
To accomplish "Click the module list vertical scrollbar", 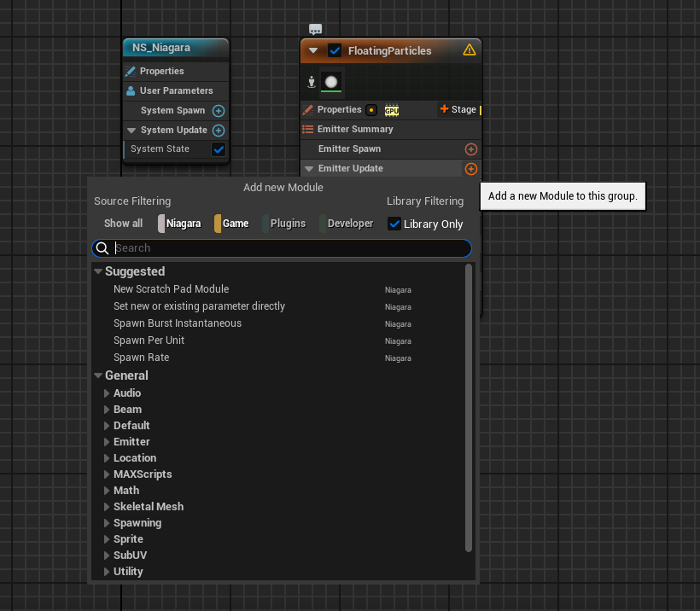I will click(469, 408).
